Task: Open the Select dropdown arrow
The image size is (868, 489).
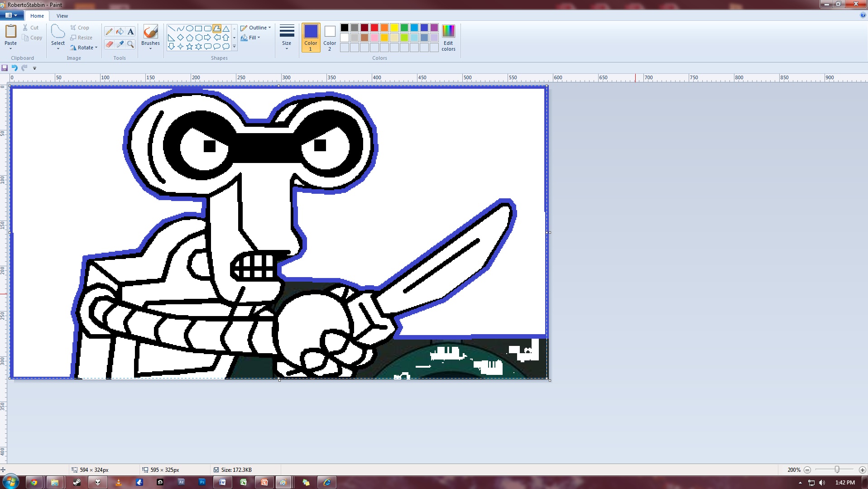Action: [58, 48]
